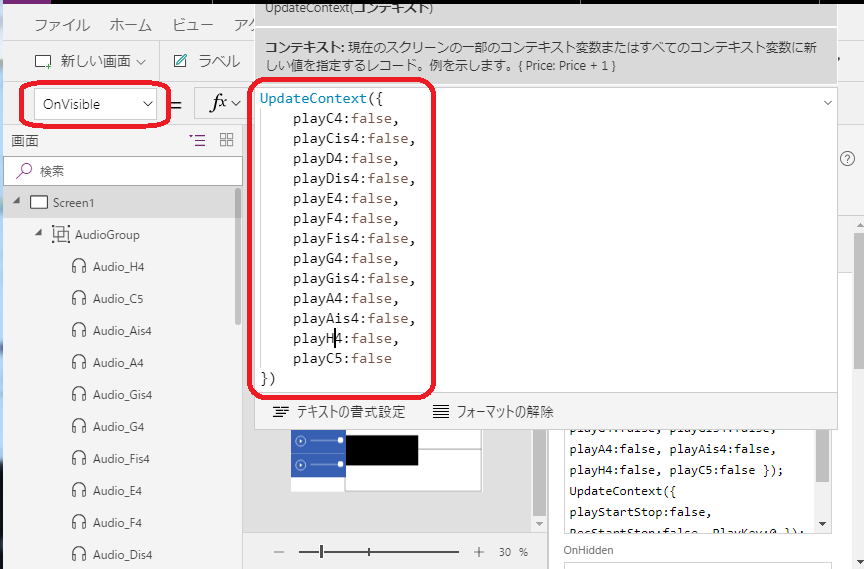Select Audio_A4 headphone icon
The height and width of the screenshot is (569, 864).
point(79,362)
